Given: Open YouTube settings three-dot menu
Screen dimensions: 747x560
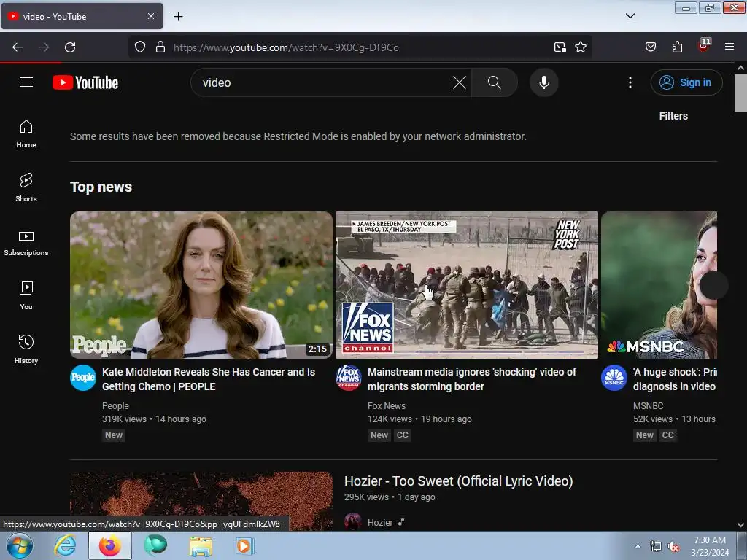Looking at the screenshot, I should (x=630, y=82).
